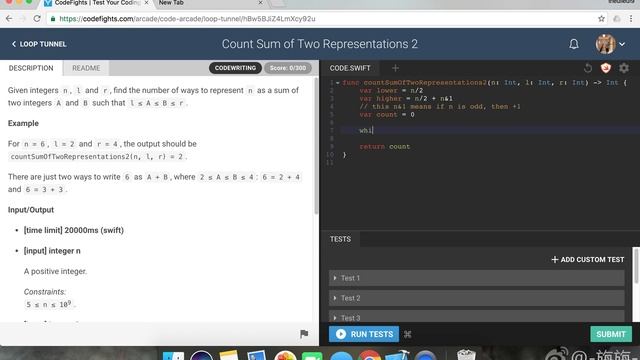Open Trash in the dock
640x360 pixels.
(466, 354)
